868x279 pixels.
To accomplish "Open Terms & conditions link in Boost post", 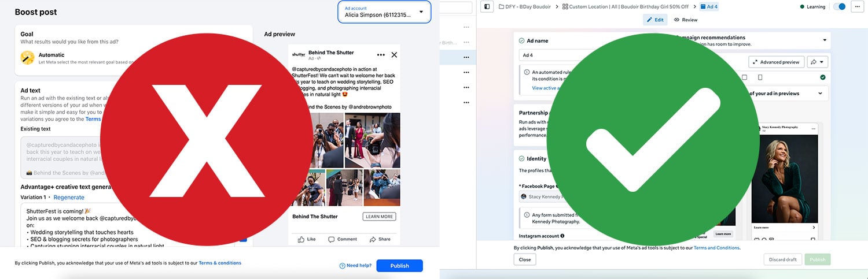I will click(x=220, y=263).
